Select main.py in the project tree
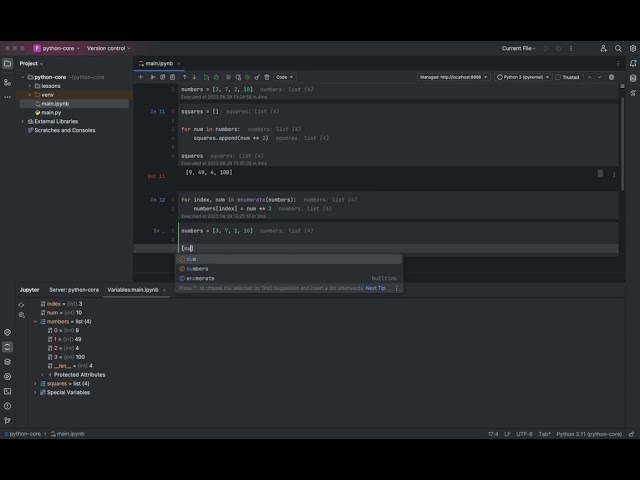Viewport: 640px width, 480px height. click(x=51, y=113)
